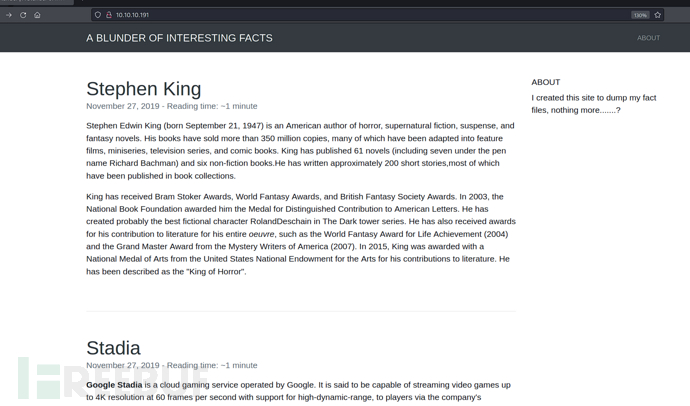Click the ABOUT heading in the sidebar
This screenshot has height=406, width=690.
[546, 82]
